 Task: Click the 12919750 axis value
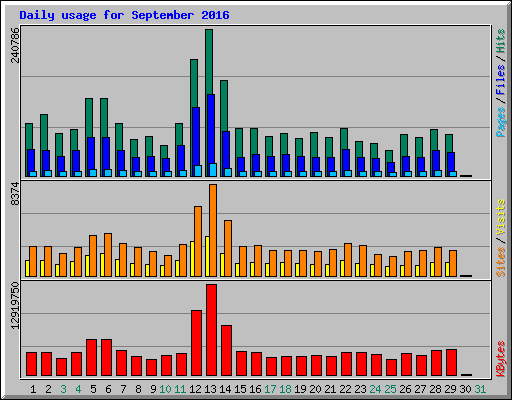point(15,306)
